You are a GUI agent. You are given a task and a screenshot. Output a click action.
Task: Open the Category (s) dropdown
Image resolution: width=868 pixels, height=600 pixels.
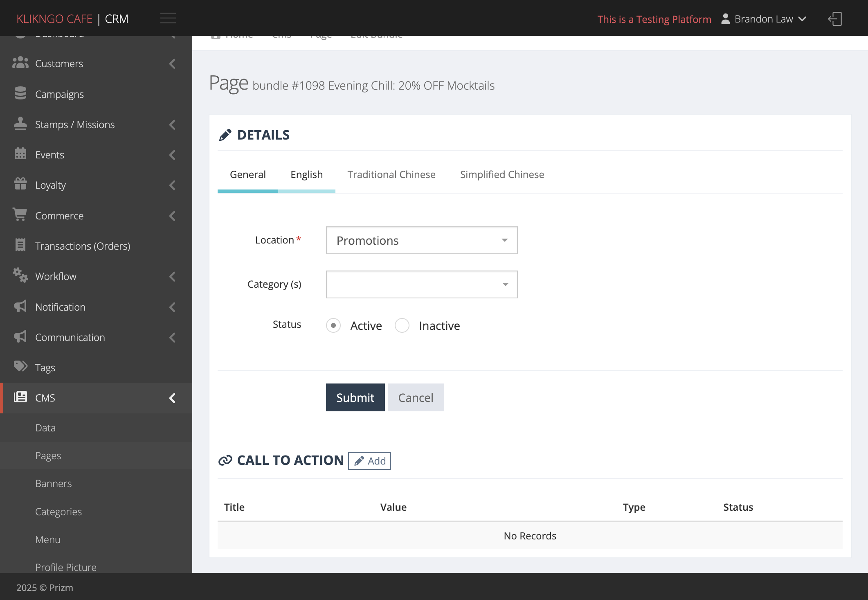coord(422,284)
